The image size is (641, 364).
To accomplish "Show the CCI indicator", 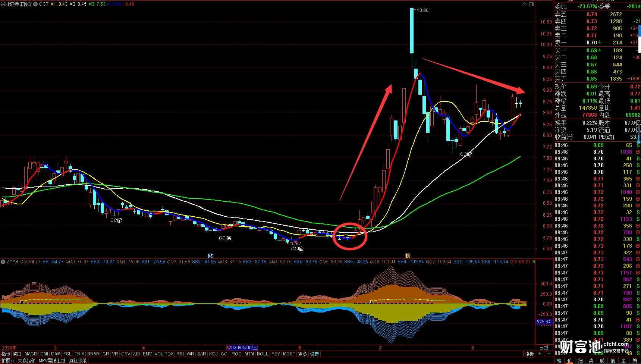I will (225, 354).
